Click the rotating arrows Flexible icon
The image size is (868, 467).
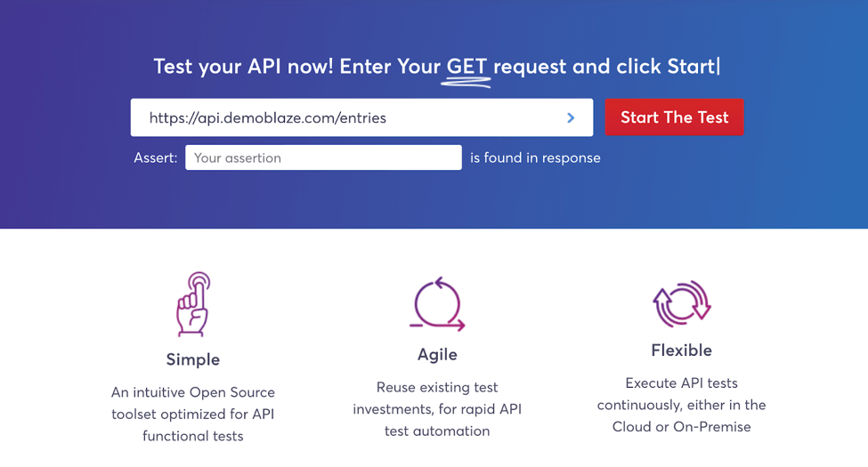point(681,303)
